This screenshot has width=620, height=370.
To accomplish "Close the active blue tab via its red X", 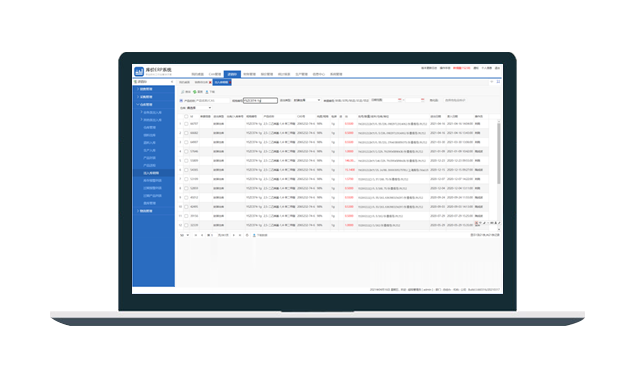I will tap(230, 82).
